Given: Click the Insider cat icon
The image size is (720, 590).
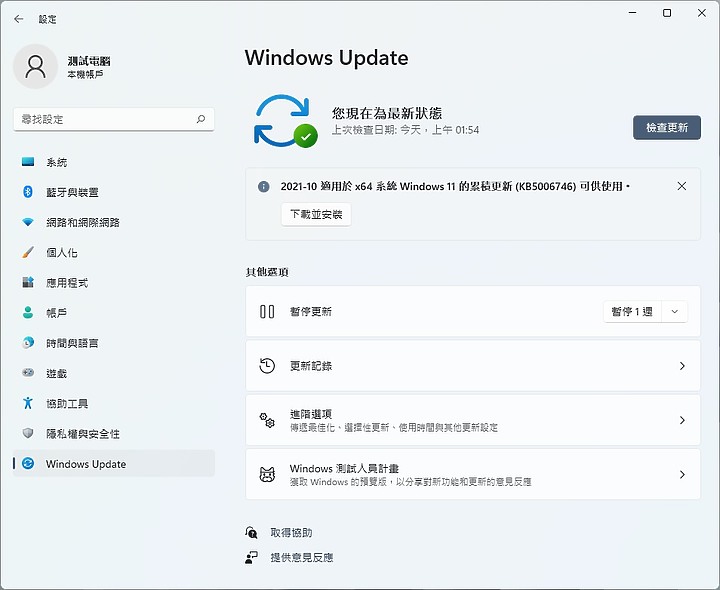Looking at the screenshot, I should [x=267, y=474].
